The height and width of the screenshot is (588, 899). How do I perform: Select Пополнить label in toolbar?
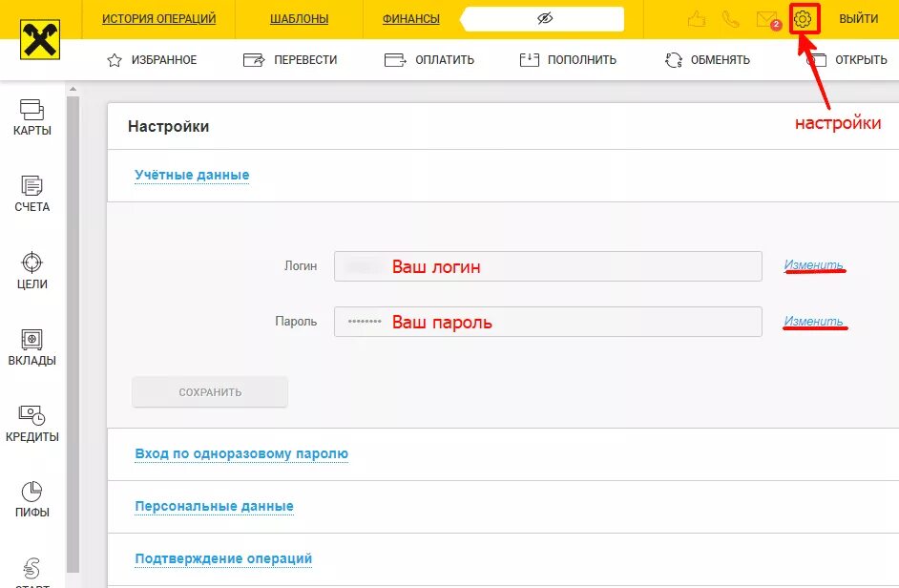(x=582, y=60)
